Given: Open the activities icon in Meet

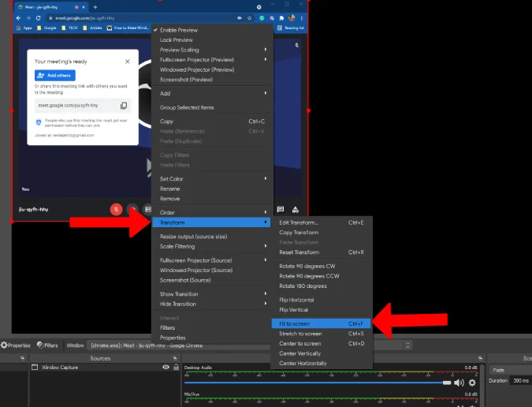Looking at the screenshot, I should tap(296, 210).
